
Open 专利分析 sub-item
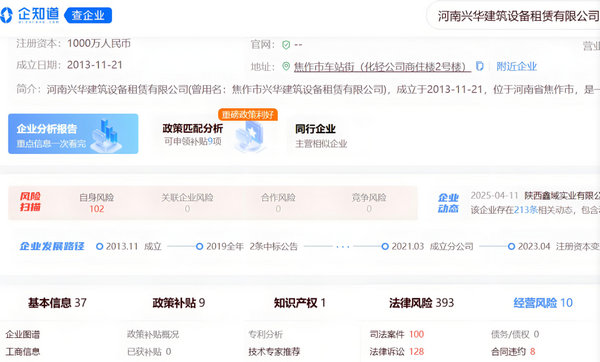(x=266, y=334)
